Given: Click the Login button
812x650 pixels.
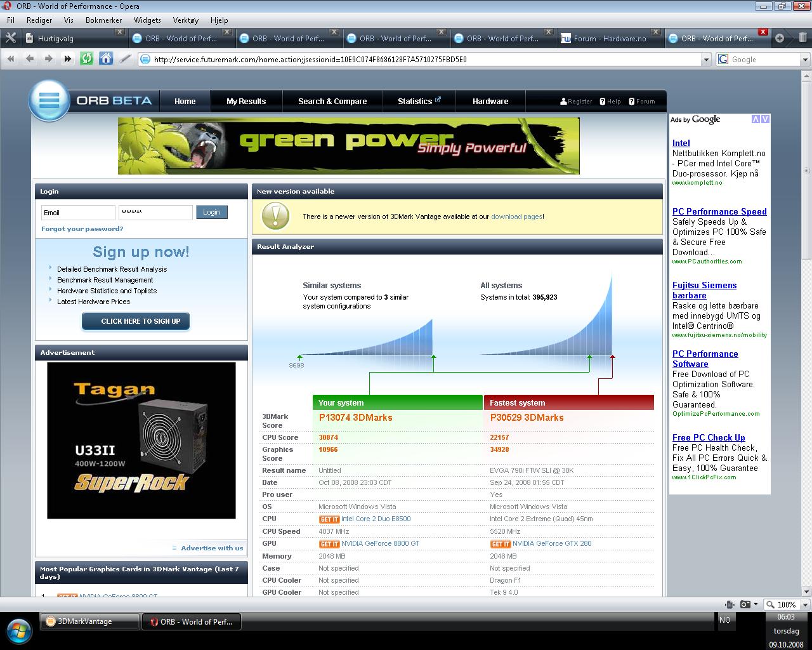Looking at the screenshot, I should [x=211, y=212].
